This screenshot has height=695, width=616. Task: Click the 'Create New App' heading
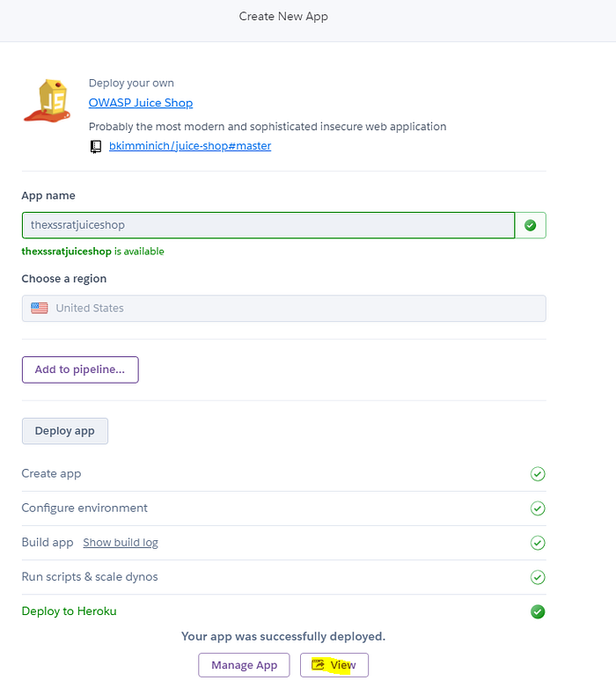click(x=283, y=17)
